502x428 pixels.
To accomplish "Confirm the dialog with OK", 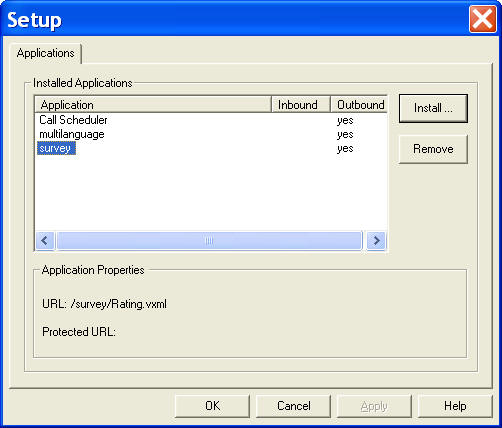I will 212,406.
